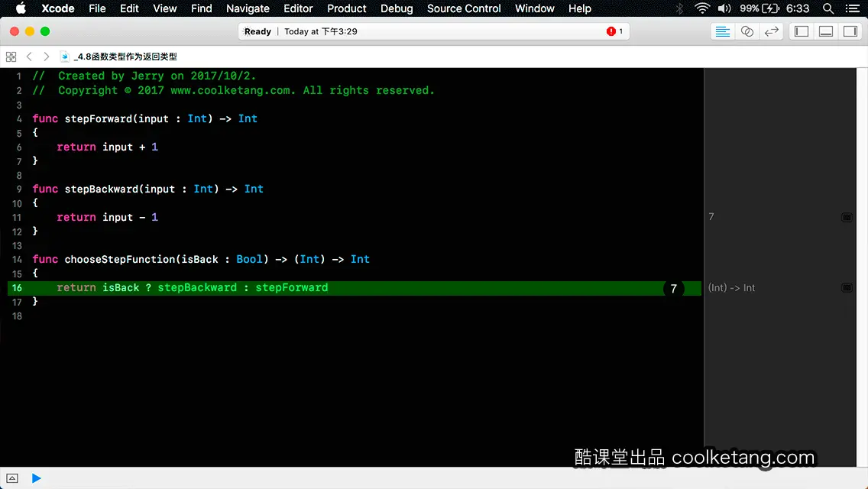Show the Version editor
Screen dimensions: 868x489
771,31
